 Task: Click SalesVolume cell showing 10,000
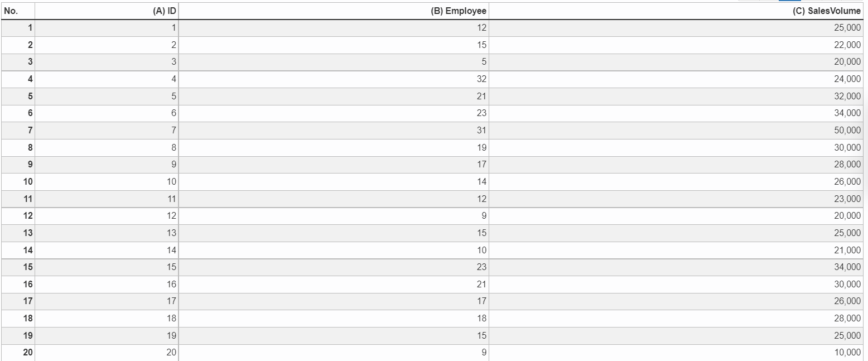(676, 353)
